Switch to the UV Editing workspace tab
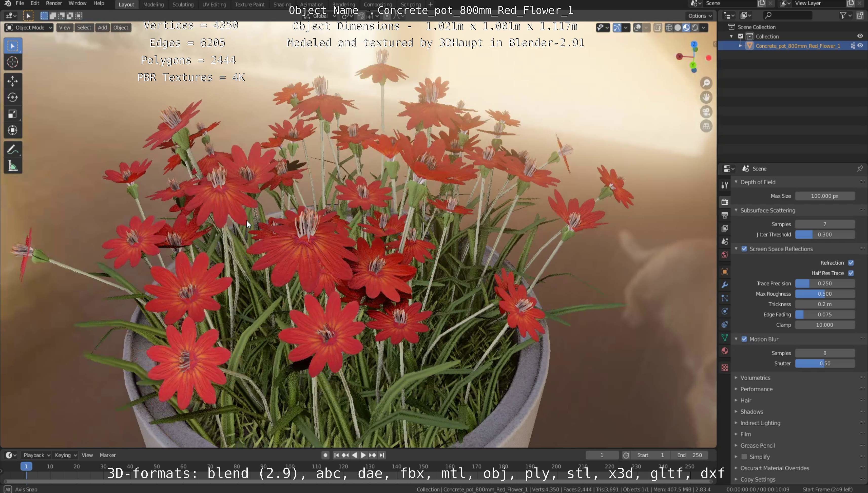The height and width of the screenshot is (493, 868). click(x=214, y=4)
